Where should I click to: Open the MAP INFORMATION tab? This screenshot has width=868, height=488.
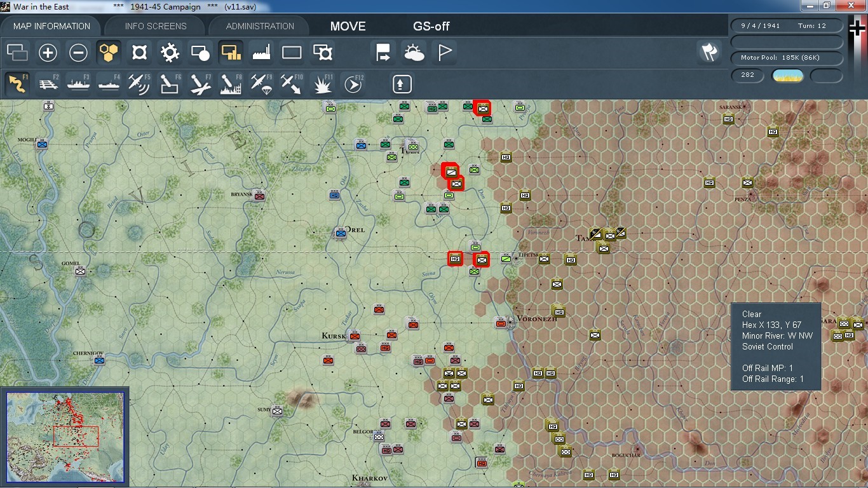[x=51, y=26]
